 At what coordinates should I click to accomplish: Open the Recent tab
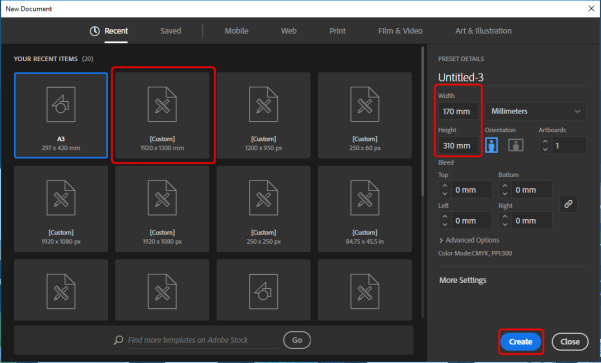click(x=116, y=31)
